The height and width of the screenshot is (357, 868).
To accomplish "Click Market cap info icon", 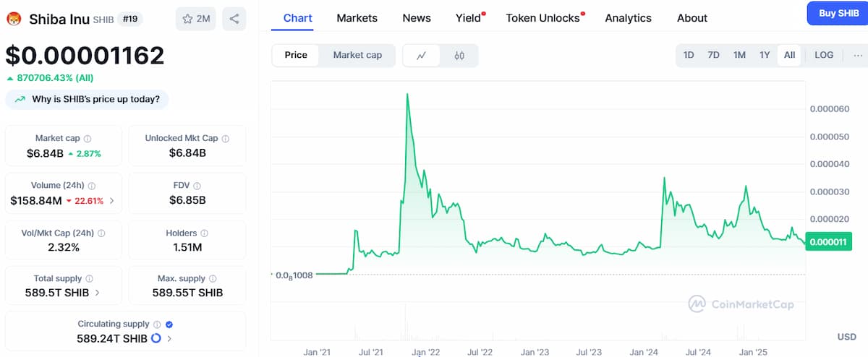I will [x=88, y=139].
